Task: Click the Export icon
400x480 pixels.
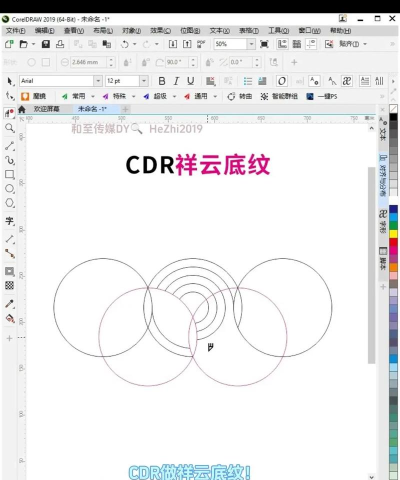Action: 187,44
